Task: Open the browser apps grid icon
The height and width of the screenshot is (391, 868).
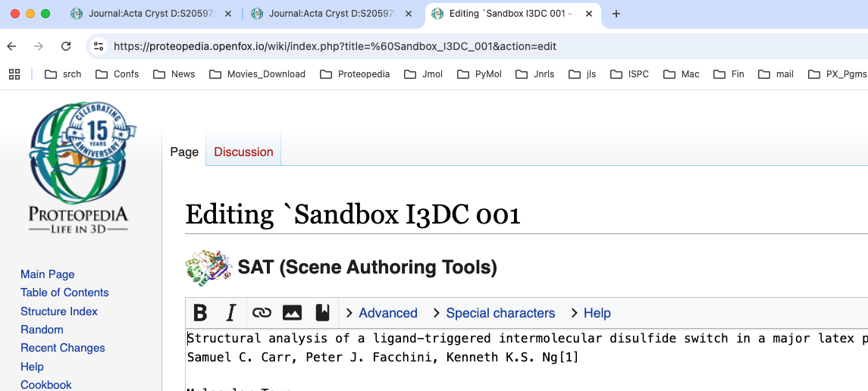Action: click(x=14, y=74)
